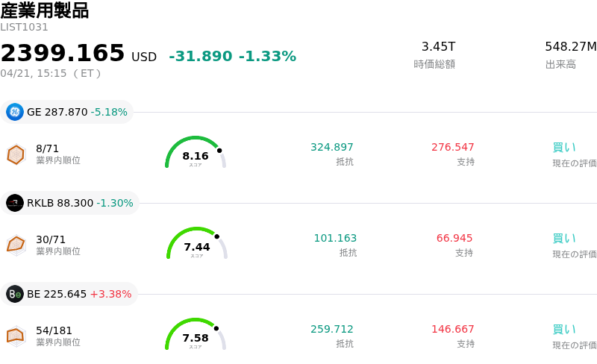Click the GE company logo icon
This screenshot has height=364, width=597.
(15, 112)
